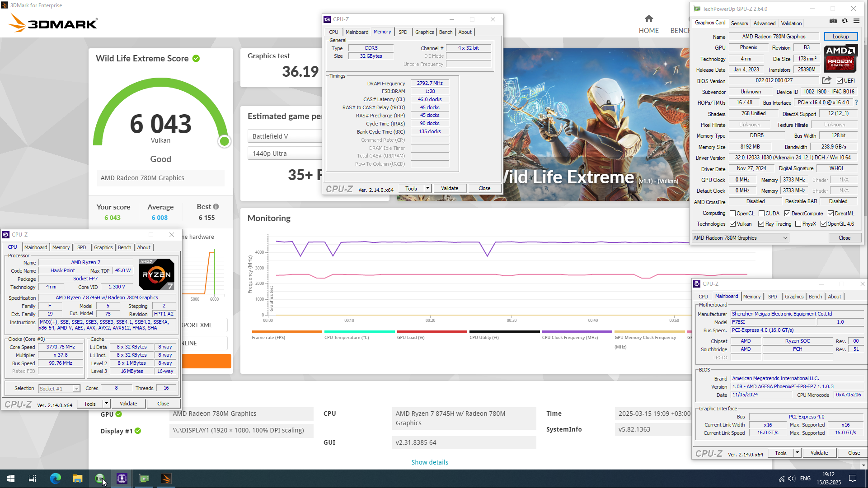Image resolution: width=868 pixels, height=488 pixels.
Task: Toggle the Vulkan checkbox
Action: 732,224
